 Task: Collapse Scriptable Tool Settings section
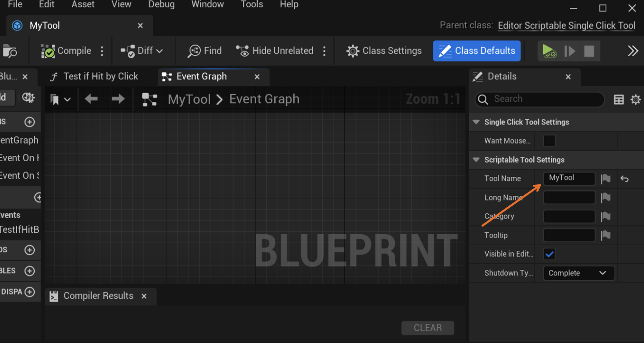[x=476, y=160]
